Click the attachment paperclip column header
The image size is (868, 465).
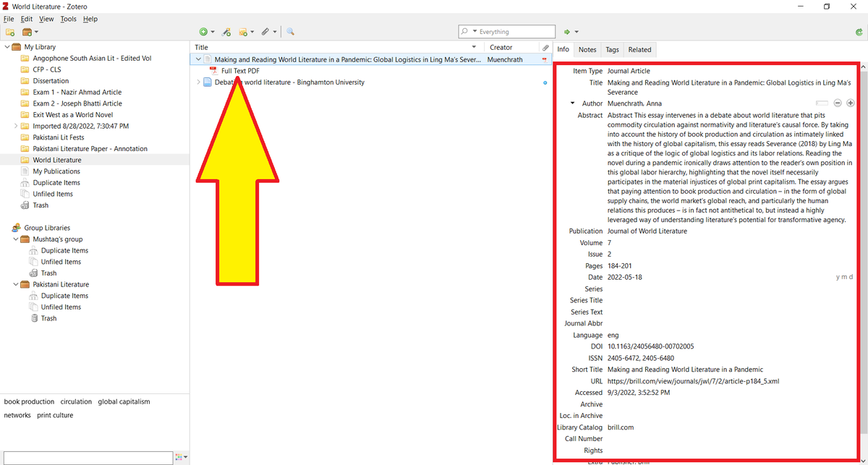pyautogui.click(x=545, y=47)
